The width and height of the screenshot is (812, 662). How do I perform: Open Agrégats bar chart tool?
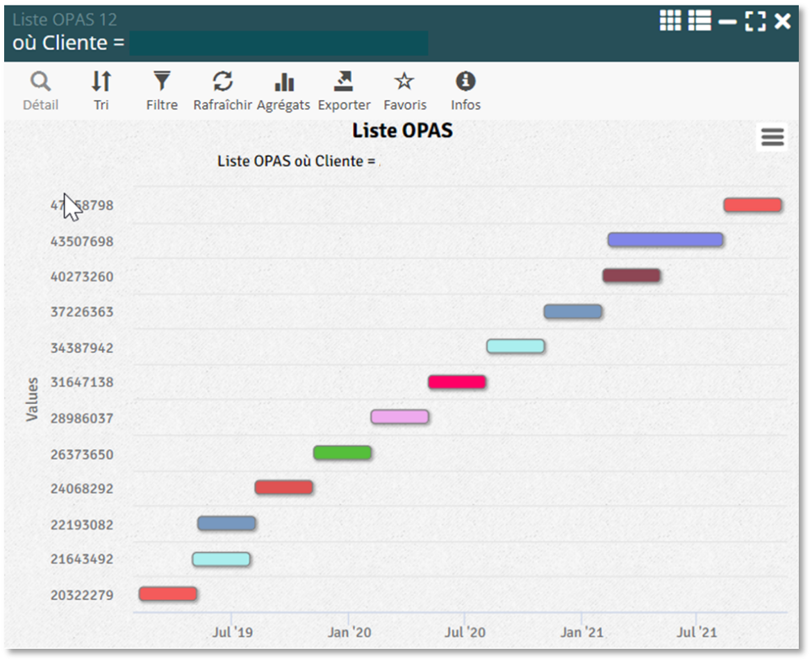pos(283,91)
